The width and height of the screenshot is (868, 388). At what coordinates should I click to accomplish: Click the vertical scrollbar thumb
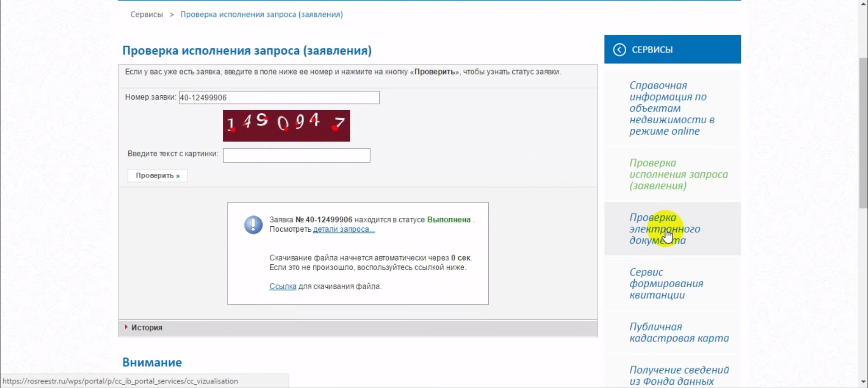pos(863,133)
